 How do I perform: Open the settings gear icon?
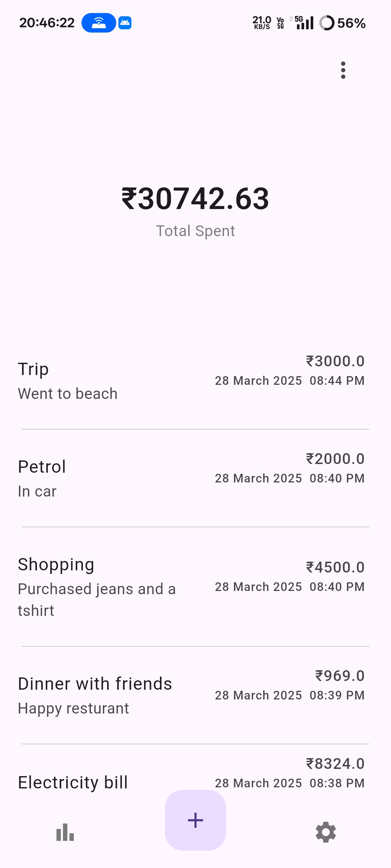click(x=326, y=832)
